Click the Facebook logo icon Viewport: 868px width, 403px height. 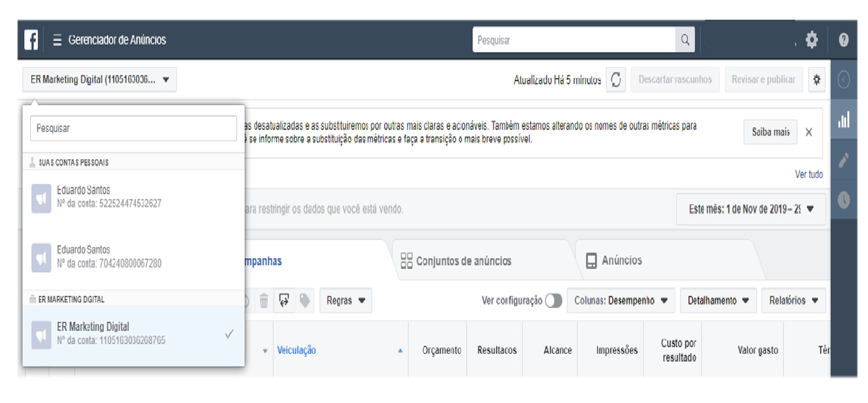click(x=31, y=40)
